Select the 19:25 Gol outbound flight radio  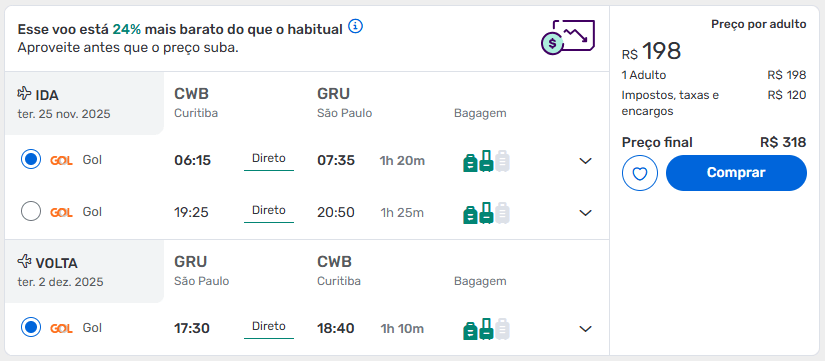pyautogui.click(x=31, y=212)
